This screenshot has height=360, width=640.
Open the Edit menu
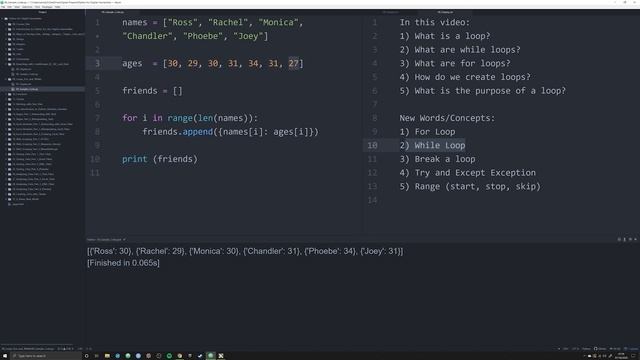coord(9,7)
